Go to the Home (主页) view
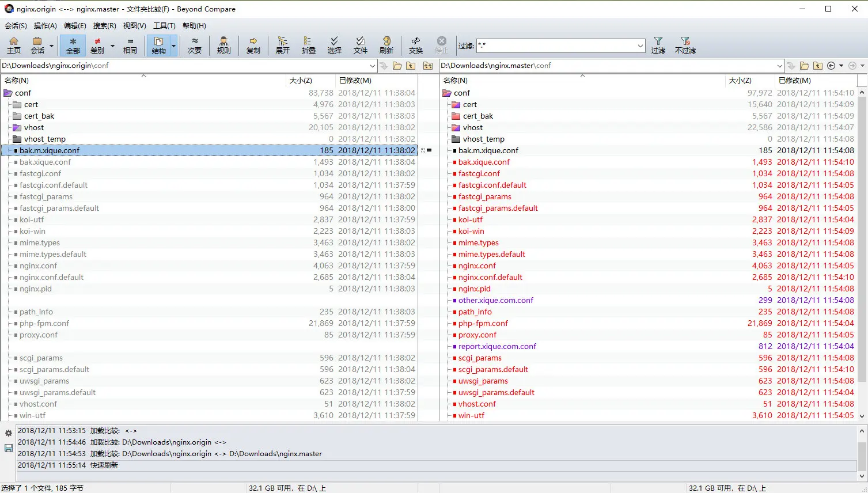The width and height of the screenshot is (868, 493). [14, 45]
